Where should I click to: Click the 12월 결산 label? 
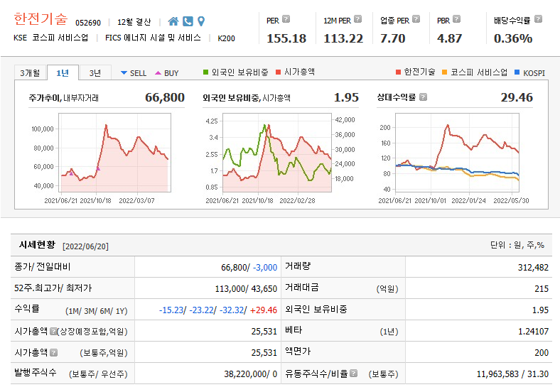tap(134, 22)
